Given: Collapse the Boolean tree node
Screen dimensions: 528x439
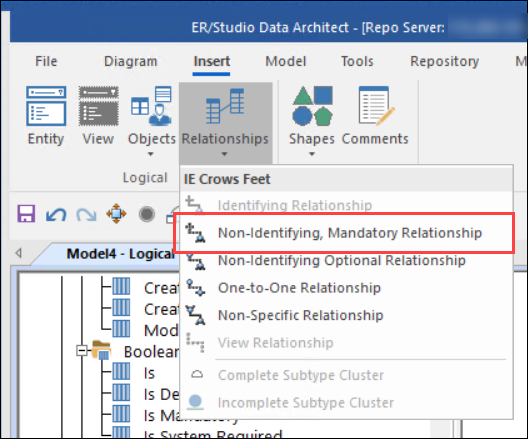Looking at the screenshot, I should coord(81,351).
